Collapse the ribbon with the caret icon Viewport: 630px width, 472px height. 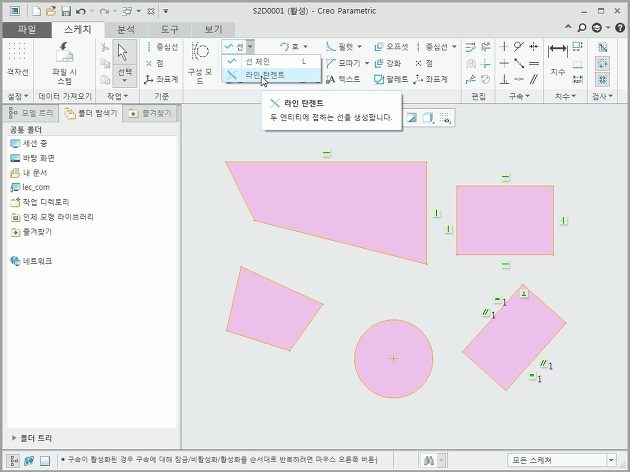click(x=568, y=27)
